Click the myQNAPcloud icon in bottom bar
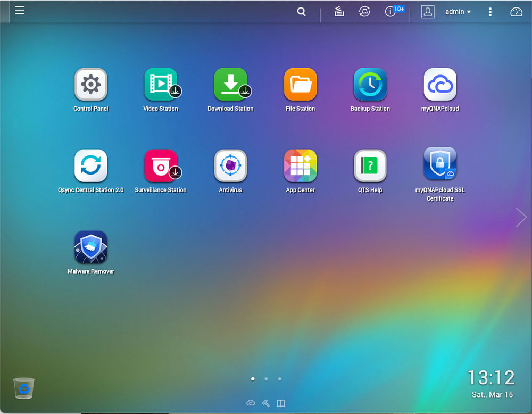532x414 pixels. pyautogui.click(x=251, y=403)
